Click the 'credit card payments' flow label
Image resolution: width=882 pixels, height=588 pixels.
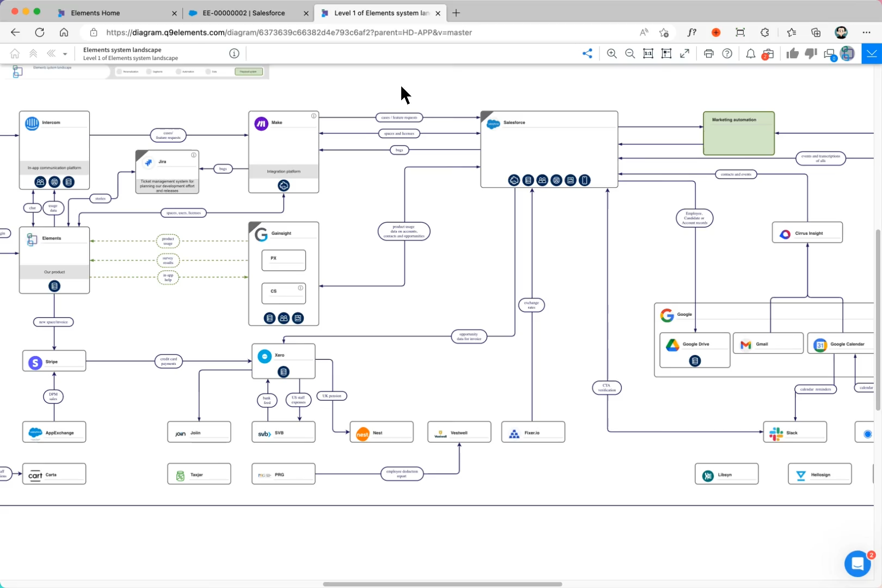169,361
